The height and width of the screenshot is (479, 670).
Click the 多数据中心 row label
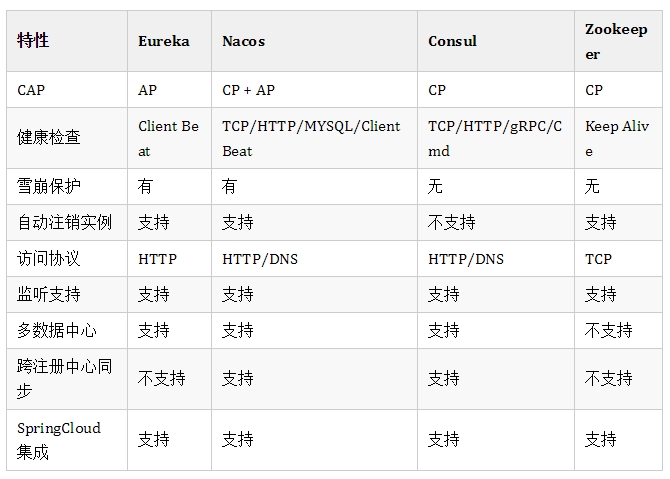tap(57, 330)
